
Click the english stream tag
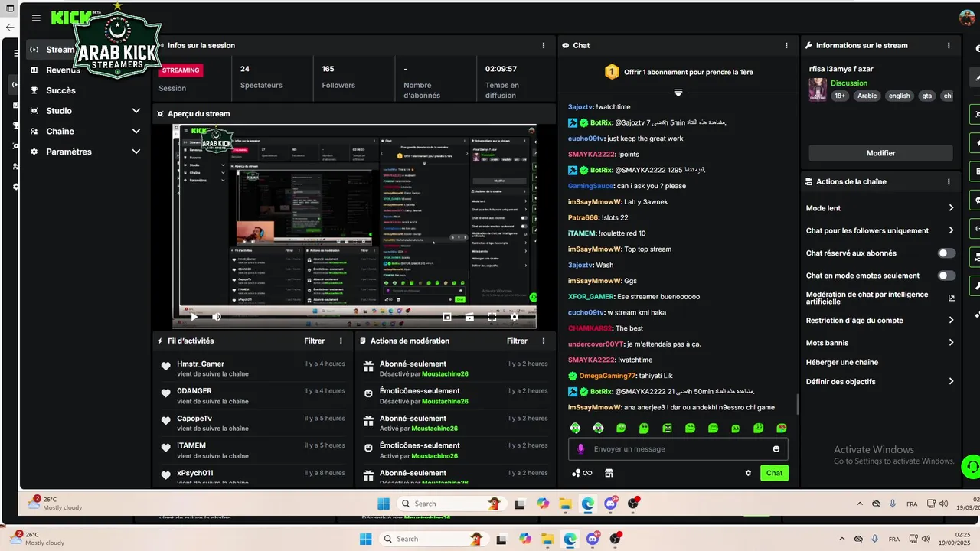click(x=900, y=96)
